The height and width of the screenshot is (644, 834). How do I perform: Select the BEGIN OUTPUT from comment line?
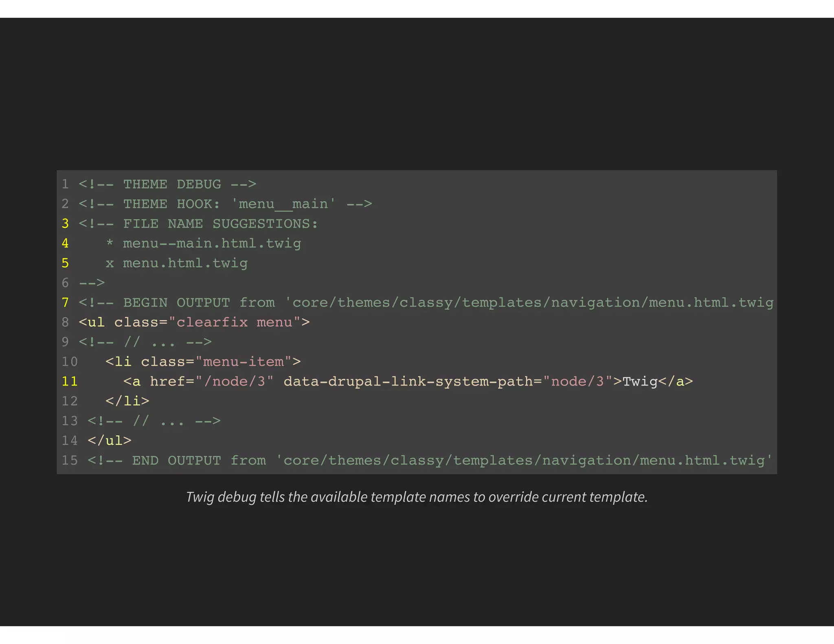(426, 302)
